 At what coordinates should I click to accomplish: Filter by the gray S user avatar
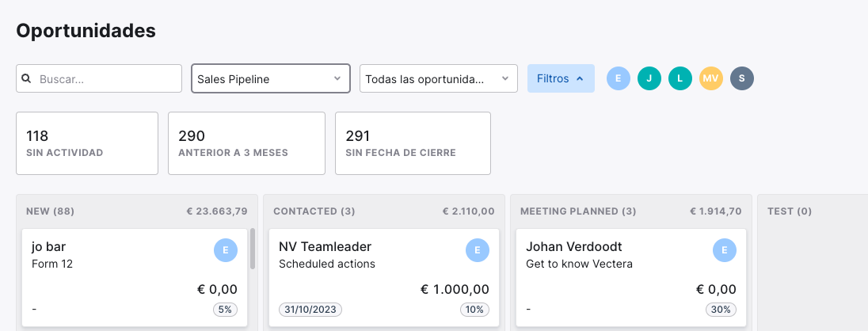(742, 78)
